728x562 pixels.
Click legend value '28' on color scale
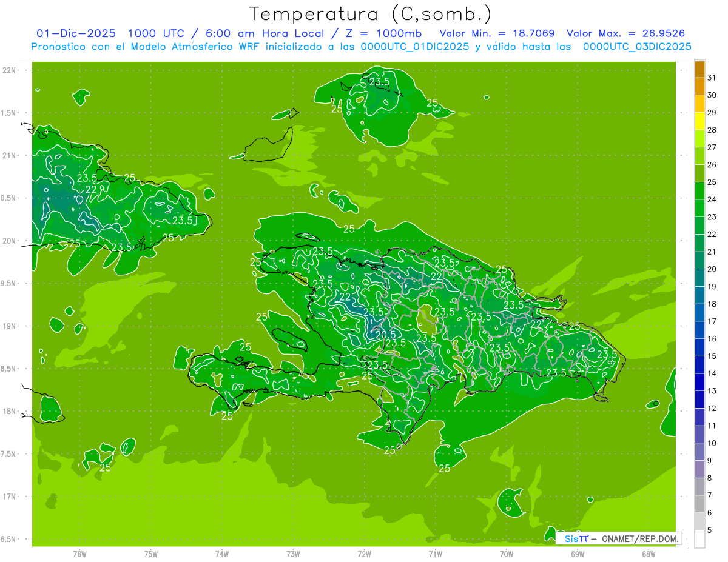tap(712, 130)
